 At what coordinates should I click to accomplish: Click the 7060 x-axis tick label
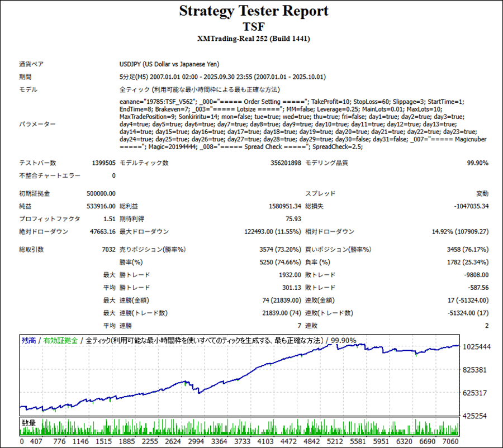tap(450, 441)
